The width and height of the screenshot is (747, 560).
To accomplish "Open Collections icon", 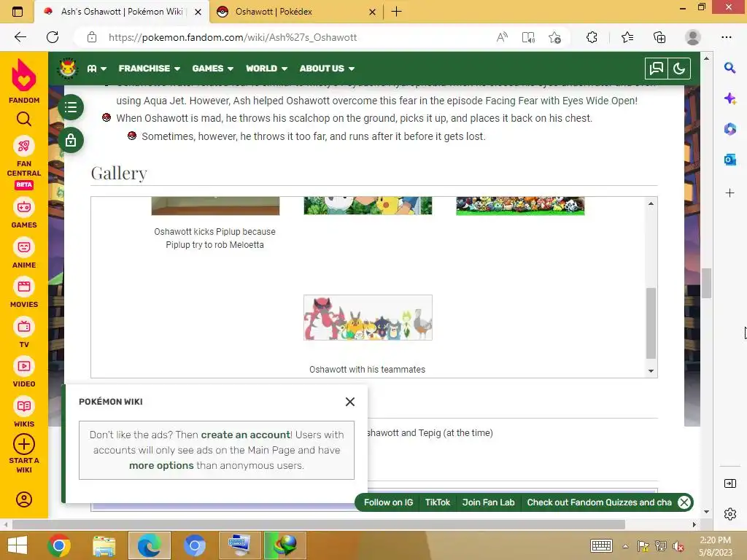I will (x=659, y=37).
